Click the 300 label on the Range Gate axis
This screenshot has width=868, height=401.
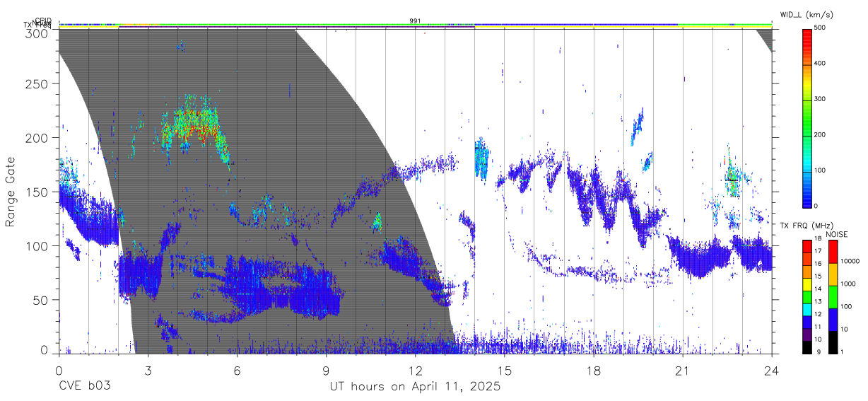[37, 33]
